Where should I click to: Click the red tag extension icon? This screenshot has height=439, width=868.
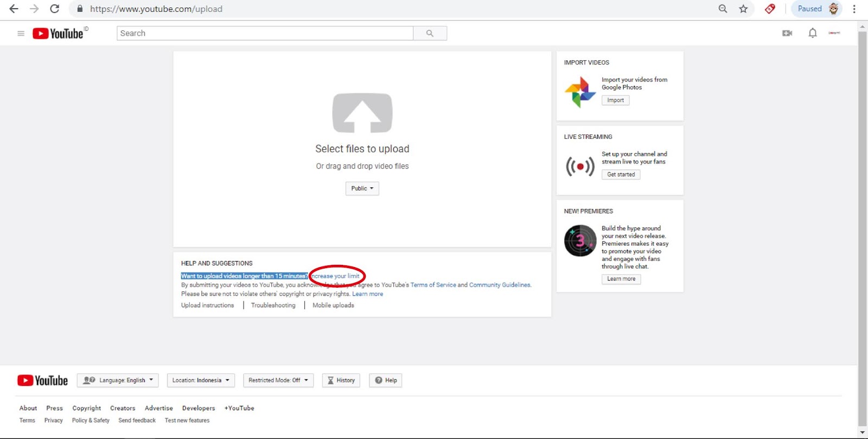coord(770,9)
